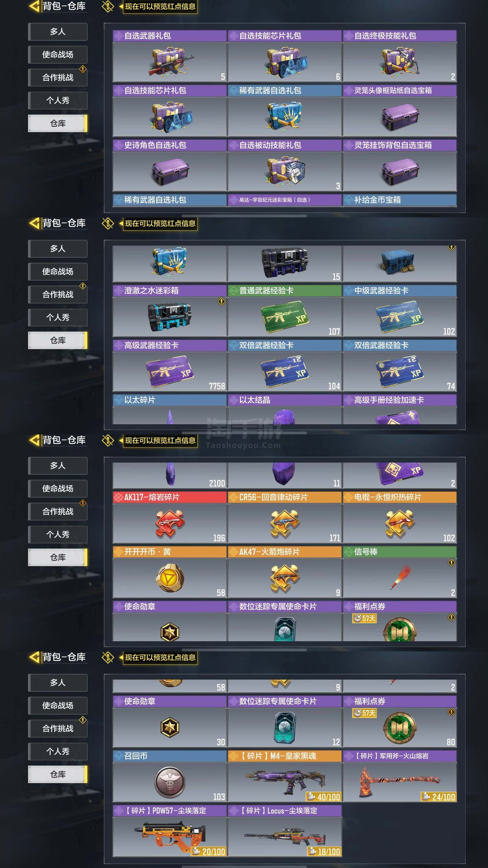This screenshot has width=488, height=868.
Task: Open the 自选终极技能礼包 gift suitcase
Action: 399,56
